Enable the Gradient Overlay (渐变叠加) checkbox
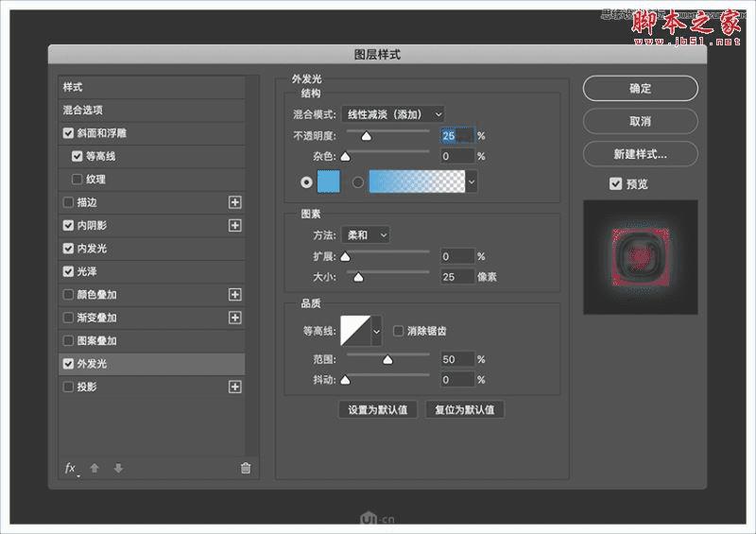Screen dimensions: 756x534 [x=68, y=318]
